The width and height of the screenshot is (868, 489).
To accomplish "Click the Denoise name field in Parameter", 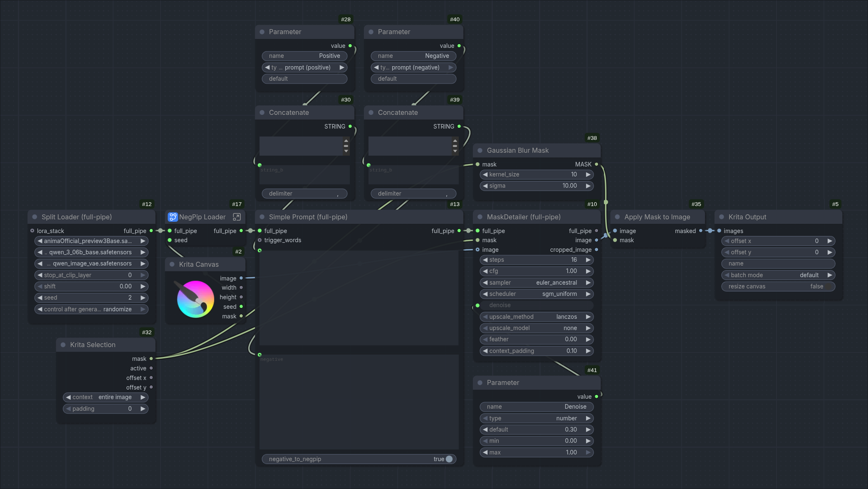I will [x=537, y=407].
